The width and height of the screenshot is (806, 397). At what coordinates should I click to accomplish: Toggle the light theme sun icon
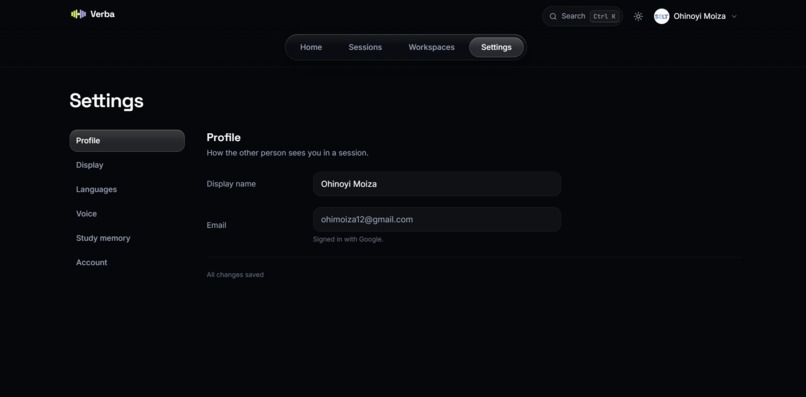pyautogui.click(x=638, y=16)
